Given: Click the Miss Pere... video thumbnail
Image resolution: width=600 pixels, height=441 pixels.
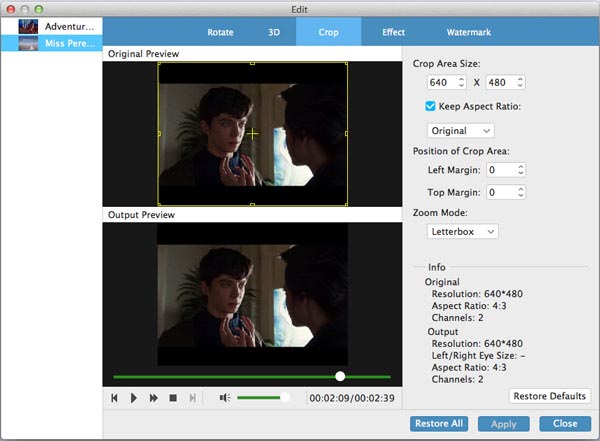Looking at the screenshot, I should point(28,43).
